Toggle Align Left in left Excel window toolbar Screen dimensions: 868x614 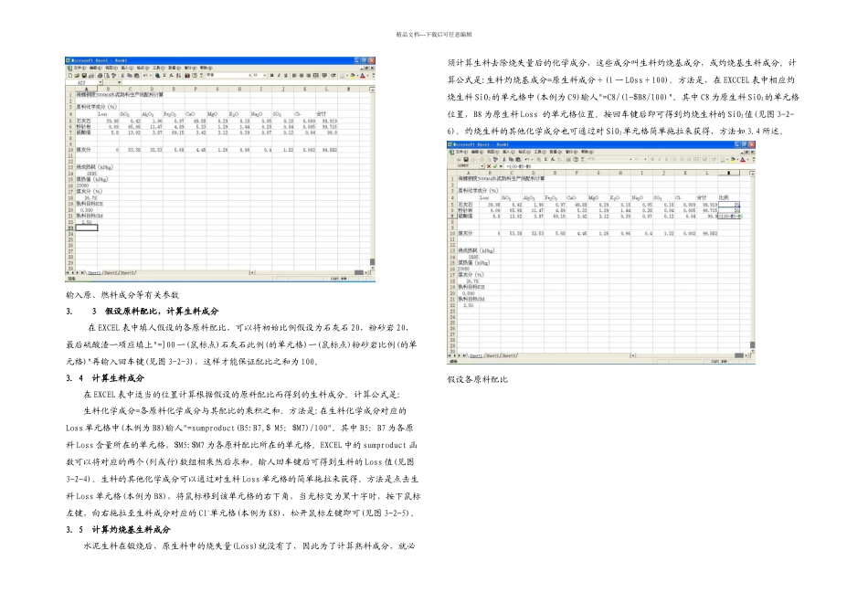294,75
